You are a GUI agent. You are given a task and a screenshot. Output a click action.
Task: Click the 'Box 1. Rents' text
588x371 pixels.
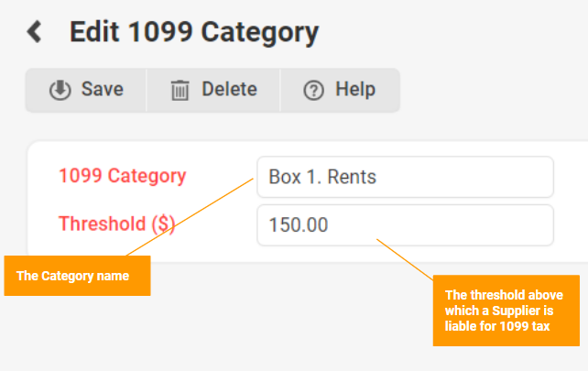pyautogui.click(x=322, y=177)
